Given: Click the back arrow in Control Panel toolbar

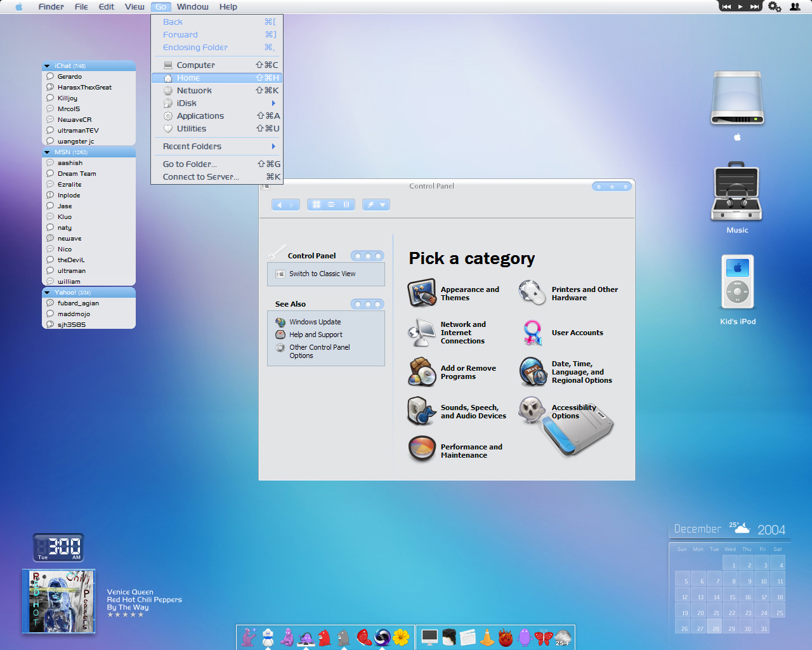Looking at the screenshot, I should 279,204.
